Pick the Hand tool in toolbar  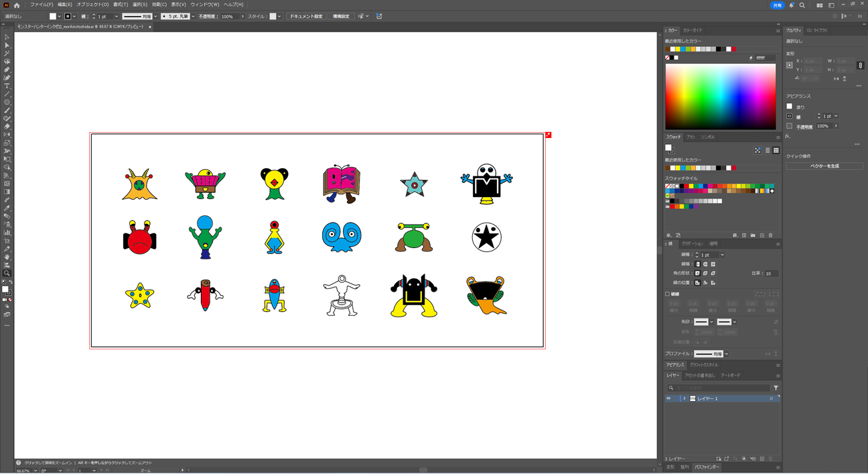[7, 257]
